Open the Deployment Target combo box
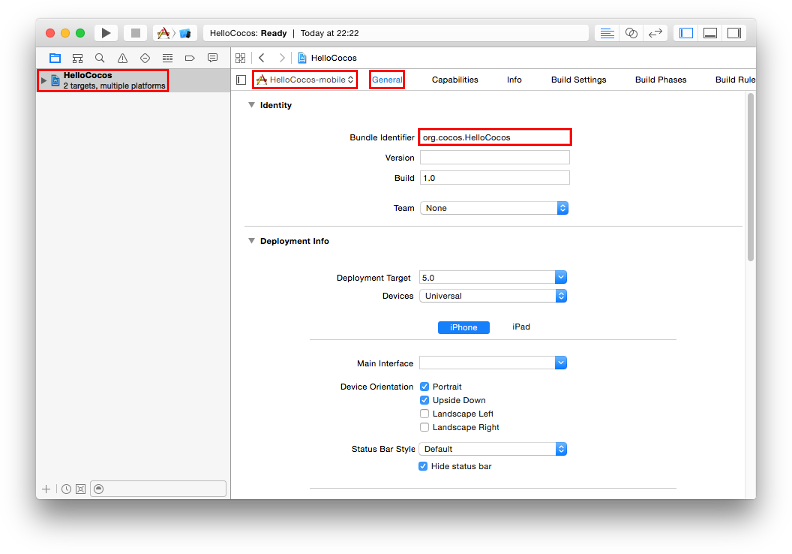The width and height of the screenshot is (792, 554). 493,277
